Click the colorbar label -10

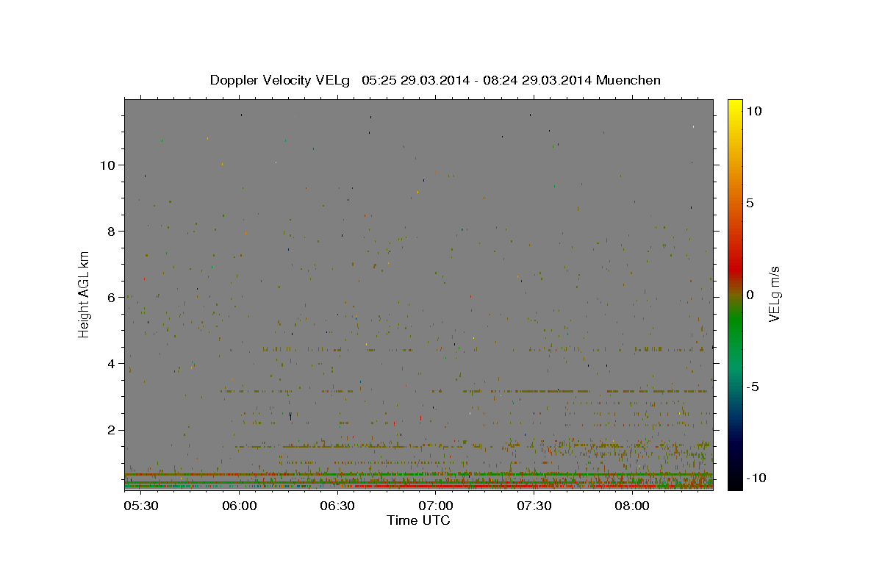(756, 478)
